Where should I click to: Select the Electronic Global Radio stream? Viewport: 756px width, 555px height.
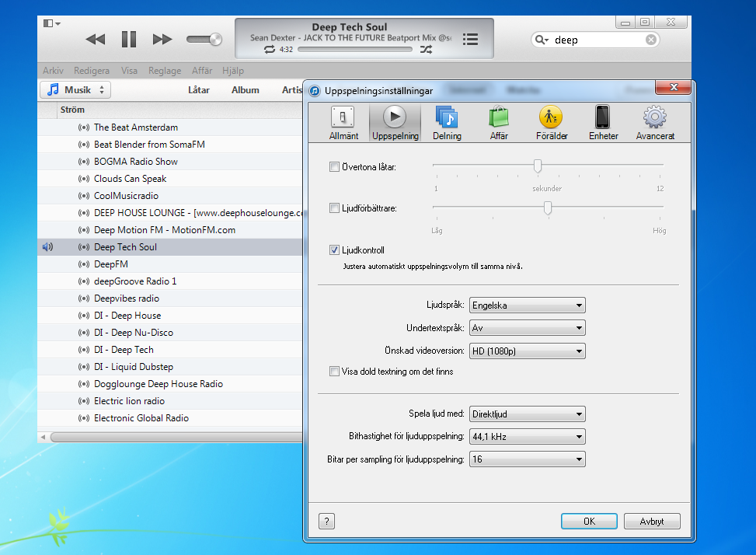169,418
